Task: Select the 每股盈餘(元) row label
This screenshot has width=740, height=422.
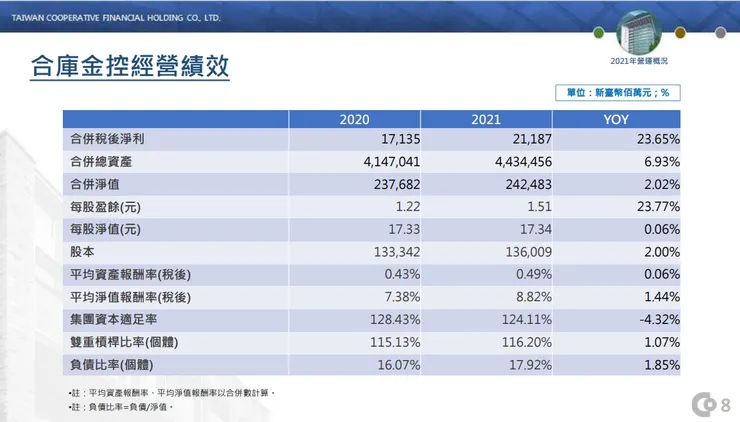Action: click(x=105, y=207)
